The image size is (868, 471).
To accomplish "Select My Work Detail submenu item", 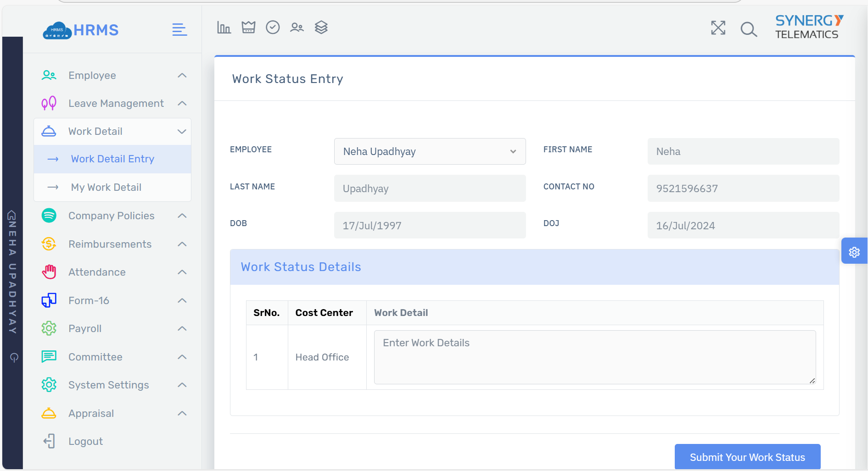I will [x=106, y=187].
